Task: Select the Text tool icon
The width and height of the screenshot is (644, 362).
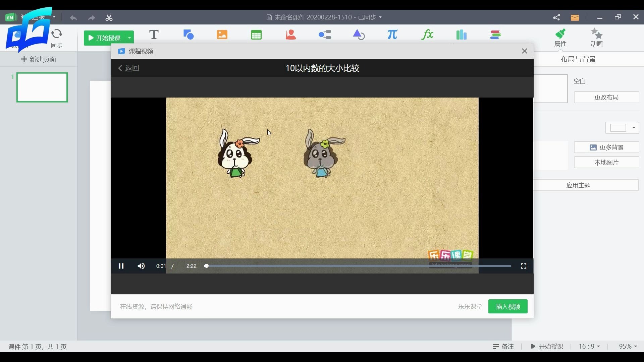Action: (x=154, y=35)
